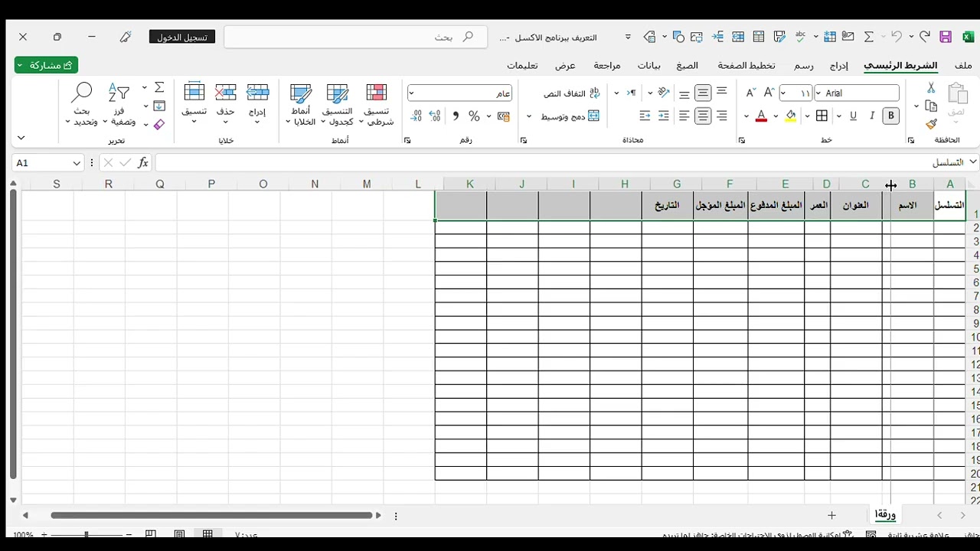The image size is (980, 551).
Task: Increase font size with the large A icon
Action: pyautogui.click(x=769, y=93)
